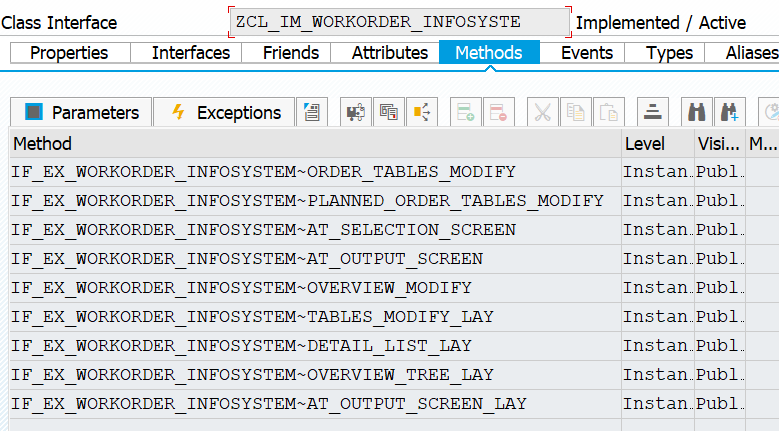
Task: Click the scissors cut icon
Action: [x=543, y=112]
